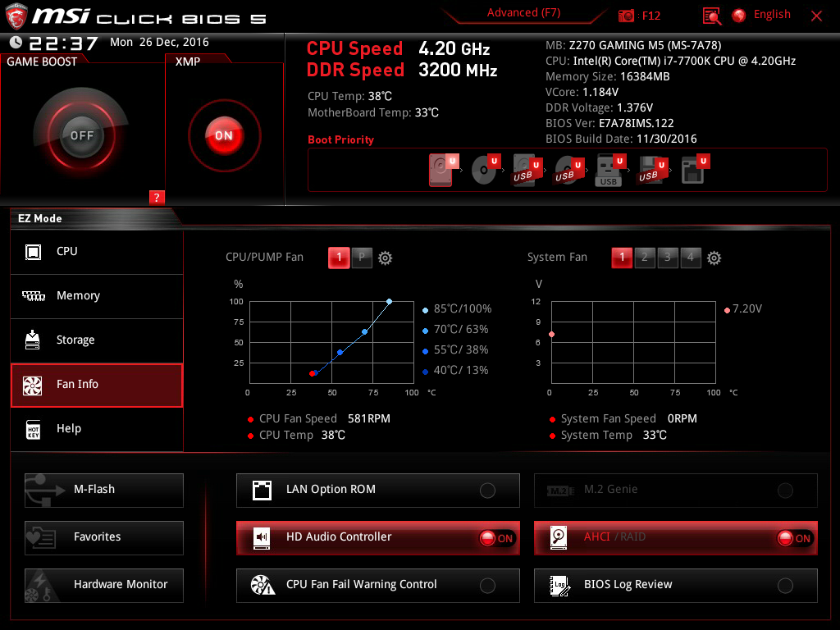Close the BIOS with the red X
Image resolution: width=840 pixels, height=630 pixels.
point(816,16)
